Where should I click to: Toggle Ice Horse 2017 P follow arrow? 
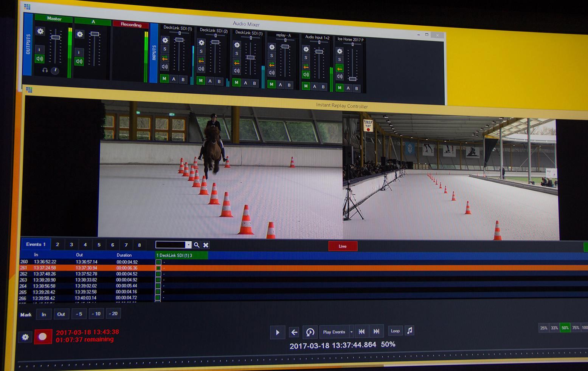[340, 68]
